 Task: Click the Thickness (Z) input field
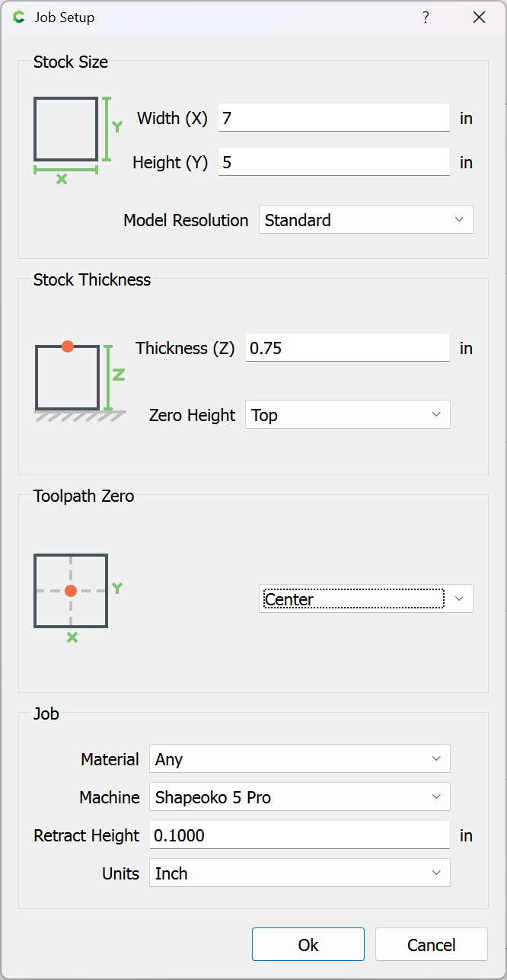(x=348, y=348)
